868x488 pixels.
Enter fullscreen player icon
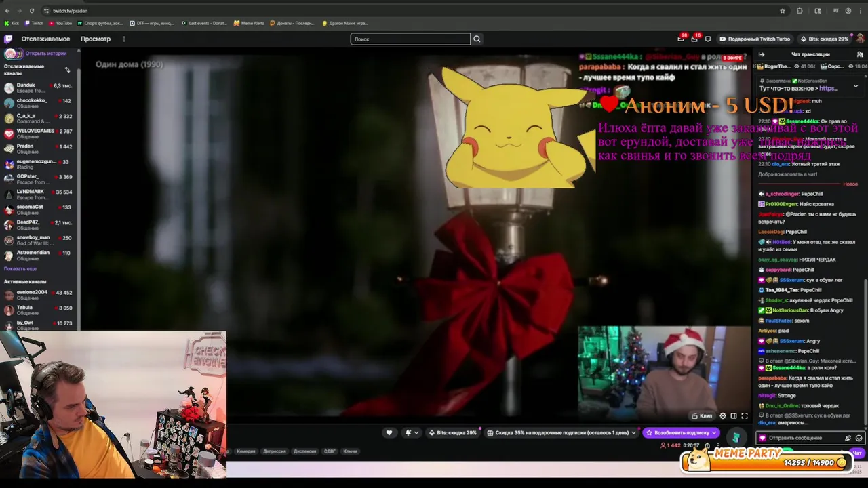coord(745,415)
